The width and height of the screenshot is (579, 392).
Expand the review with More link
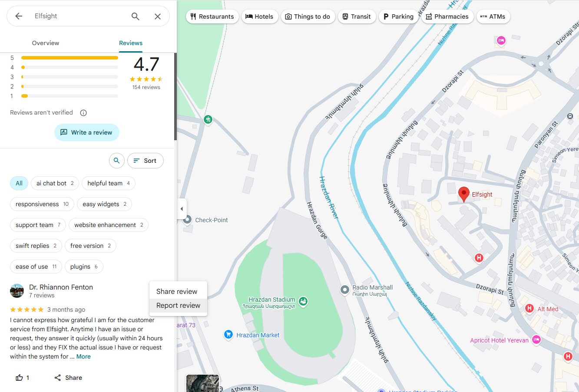[83, 356]
